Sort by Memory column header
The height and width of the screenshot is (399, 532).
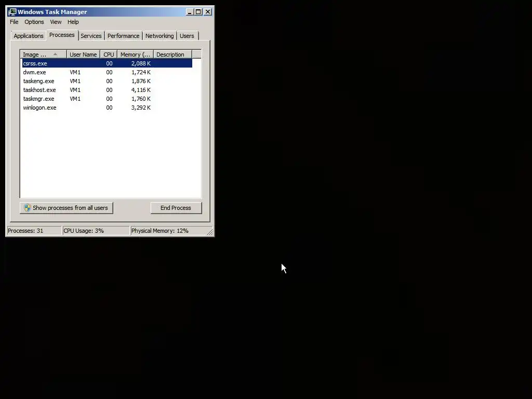[136, 54]
